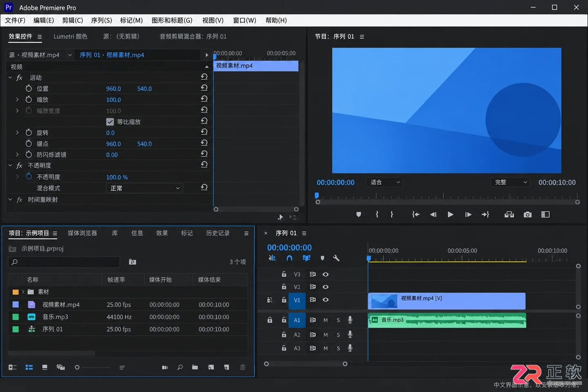This screenshot has width=588, height=392.
Task: Expand the 素材 bin folder
Action: pyautogui.click(x=23, y=292)
